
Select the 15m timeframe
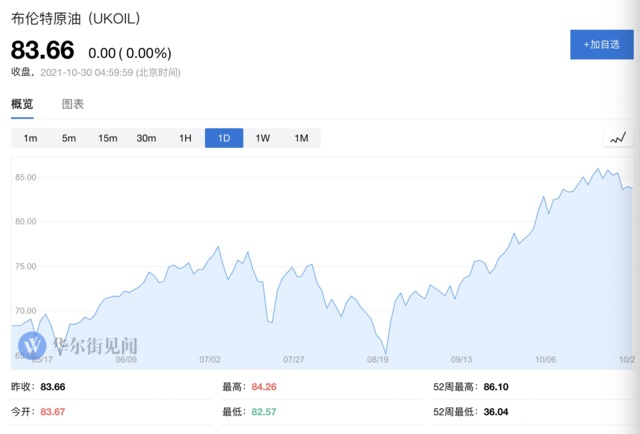click(107, 138)
